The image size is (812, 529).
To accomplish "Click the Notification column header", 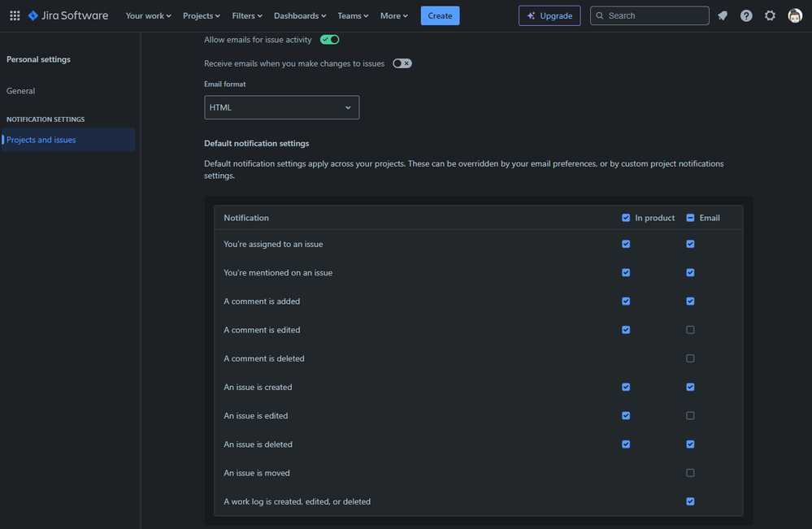I will [246, 218].
